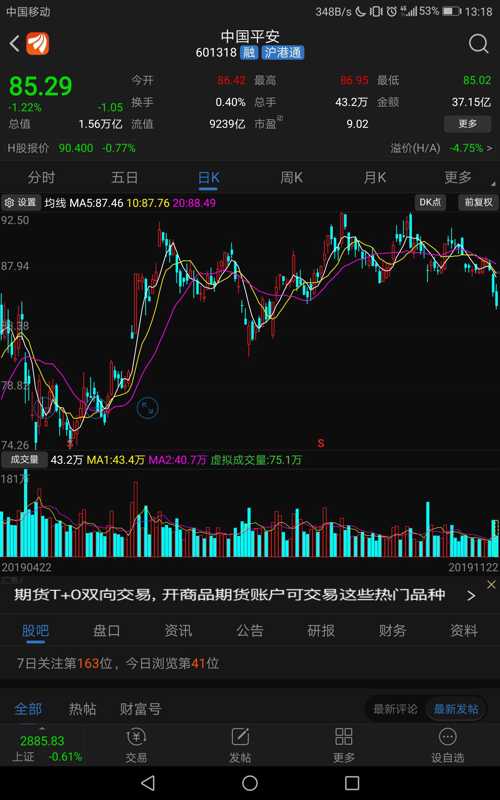The width and height of the screenshot is (500, 800).
Task: Open the 成交量 indicator selector
Action: coord(24,460)
